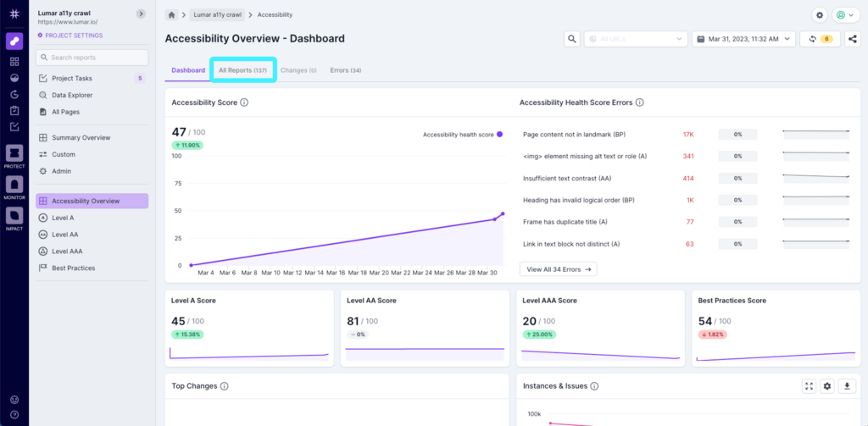Image resolution: width=868 pixels, height=426 pixels.
Task: Open Level AA category
Action: coord(92,235)
